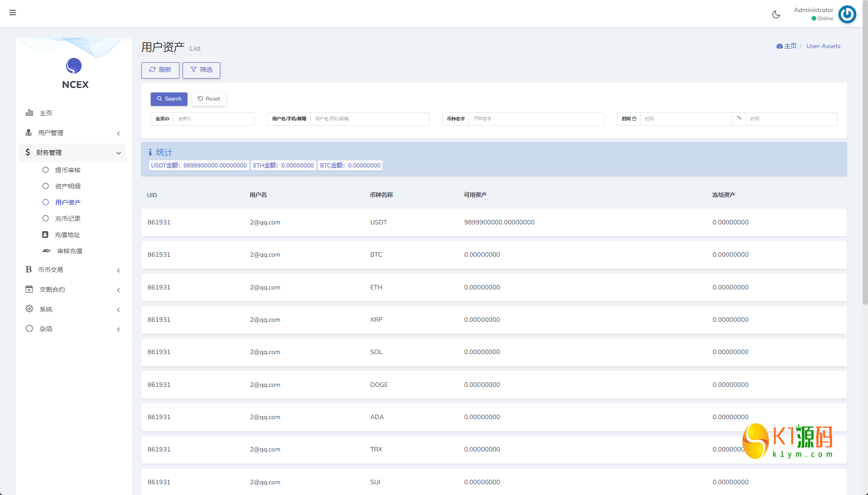This screenshot has height=495, width=868.
Task: Click the 刷新 refresh button
Action: [x=160, y=70]
